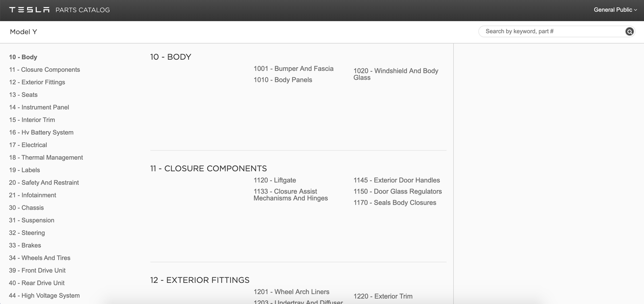
Task: Jump to 31 - Suspension category
Action: 32,221
